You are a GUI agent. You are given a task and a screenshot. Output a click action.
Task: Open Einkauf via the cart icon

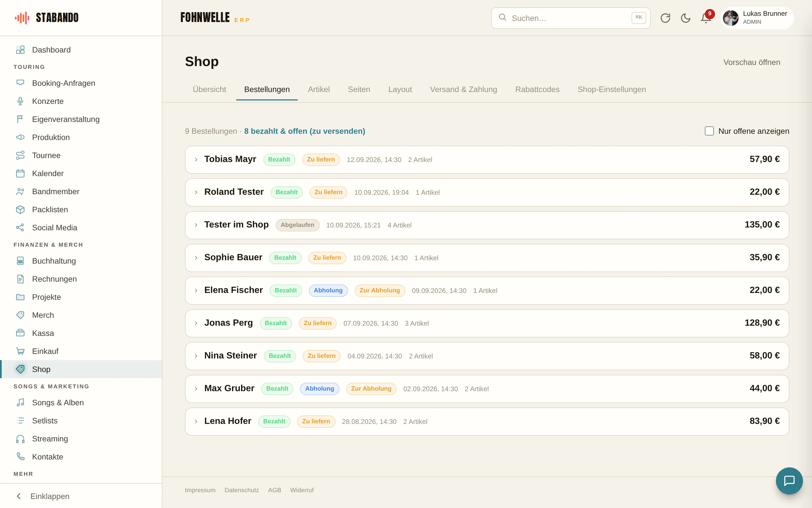20,351
